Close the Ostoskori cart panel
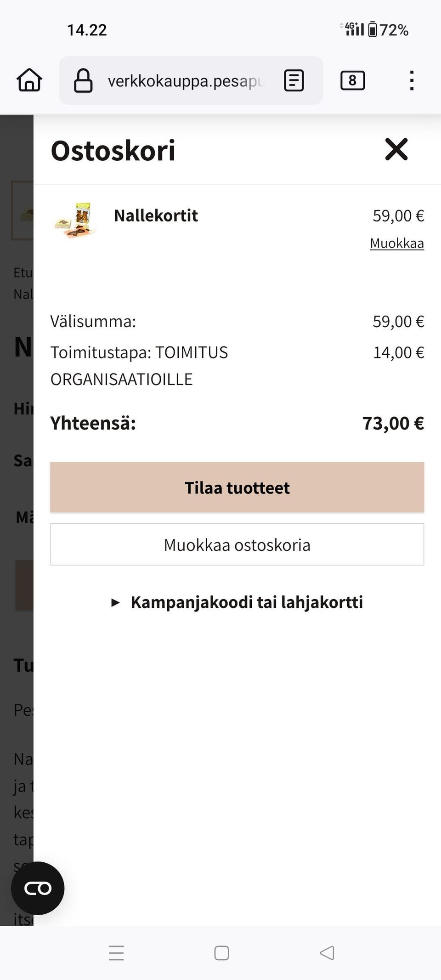Screen dimensions: 441x980 [396, 149]
